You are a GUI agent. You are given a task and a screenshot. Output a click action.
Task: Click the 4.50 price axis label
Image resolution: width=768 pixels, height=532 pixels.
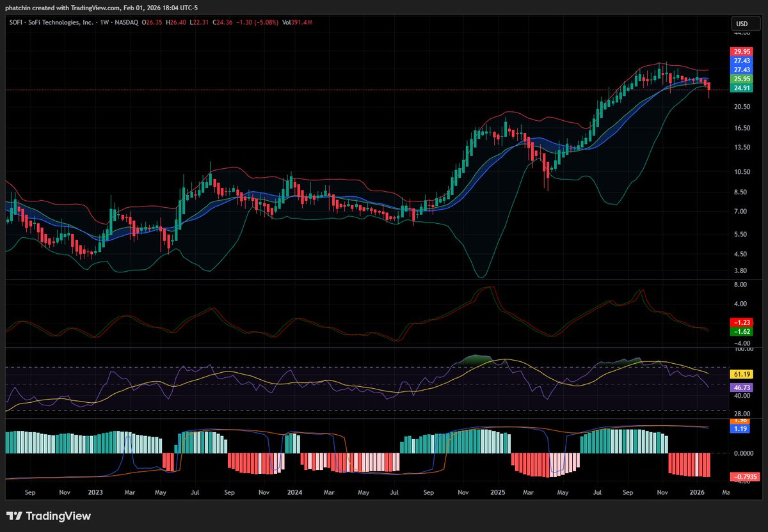coord(741,254)
